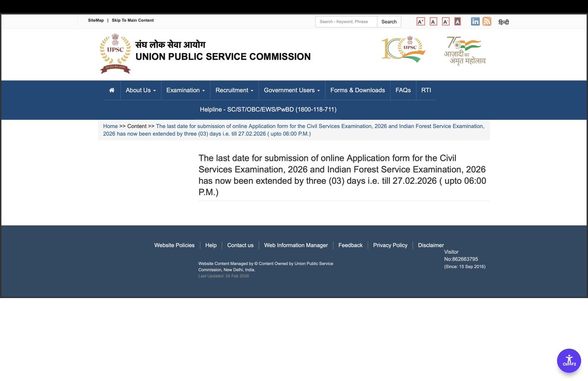The width and height of the screenshot is (588, 381).
Task: Open the Disclaimer footer link
Action: 431,245
